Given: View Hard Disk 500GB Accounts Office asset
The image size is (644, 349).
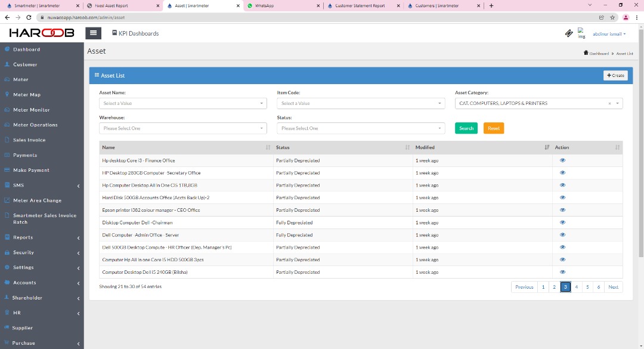Looking at the screenshot, I should (x=563, y=197).
